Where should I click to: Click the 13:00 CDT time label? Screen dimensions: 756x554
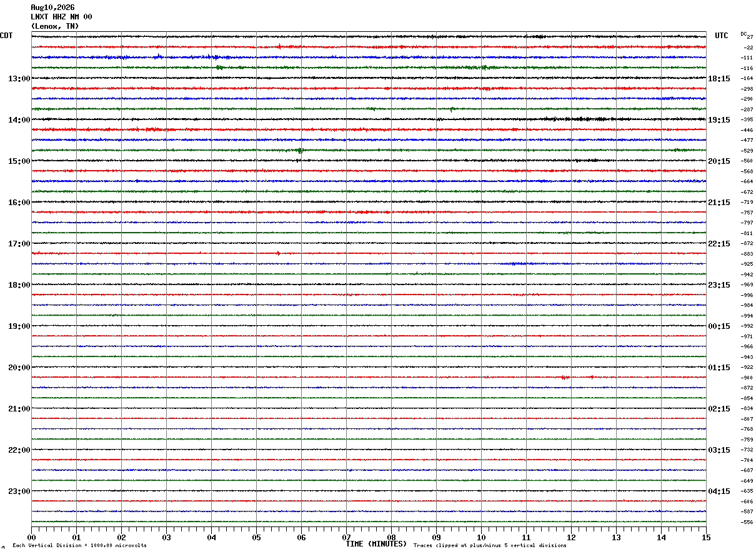click(x=19, y=79)
